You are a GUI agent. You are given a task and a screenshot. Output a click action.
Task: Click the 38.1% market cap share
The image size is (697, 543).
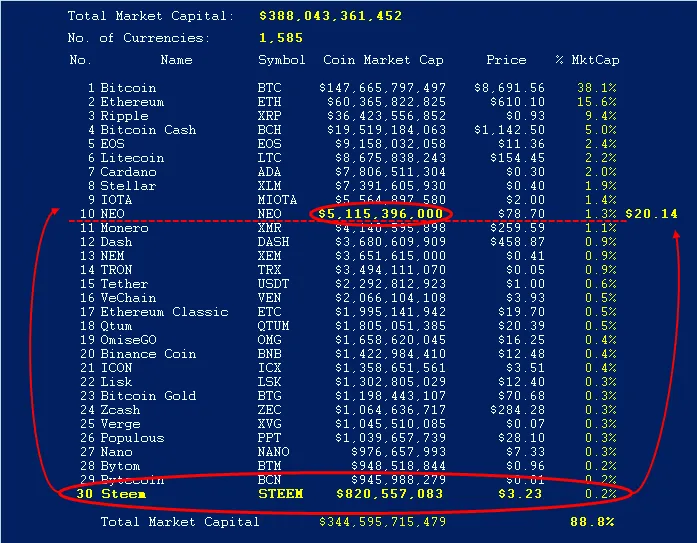597,88
